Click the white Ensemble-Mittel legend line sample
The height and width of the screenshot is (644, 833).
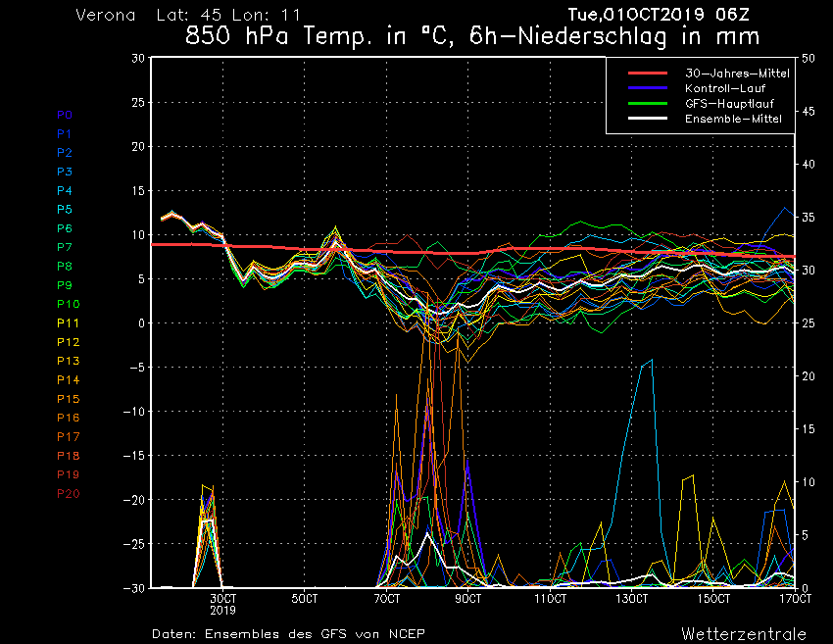click(x=648, y=118)
